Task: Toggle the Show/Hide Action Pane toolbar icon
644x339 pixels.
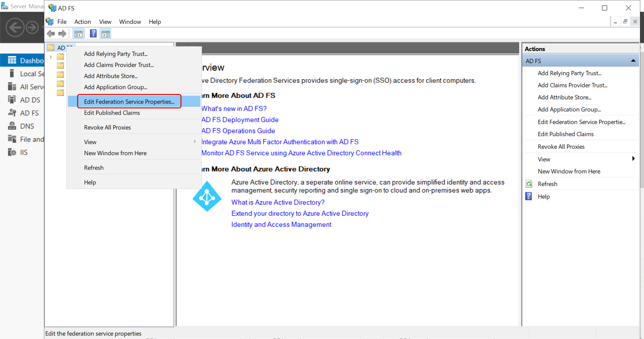Action: click(106, 34)
